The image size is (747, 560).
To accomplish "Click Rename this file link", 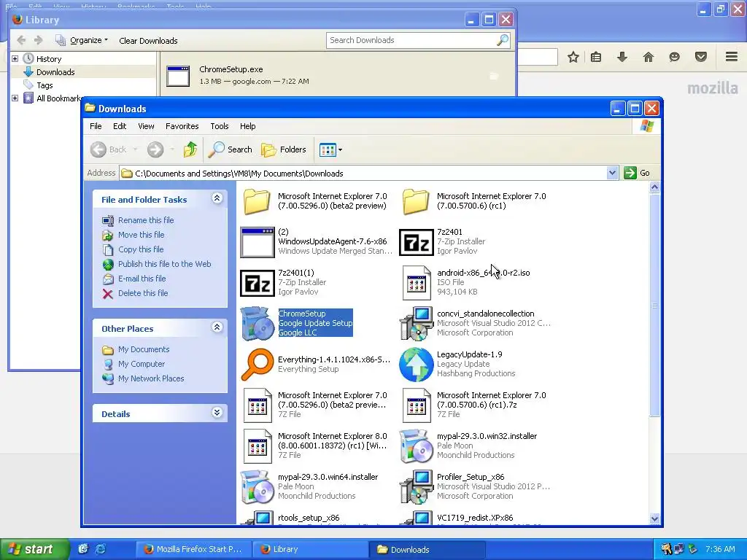I will 146,220.
